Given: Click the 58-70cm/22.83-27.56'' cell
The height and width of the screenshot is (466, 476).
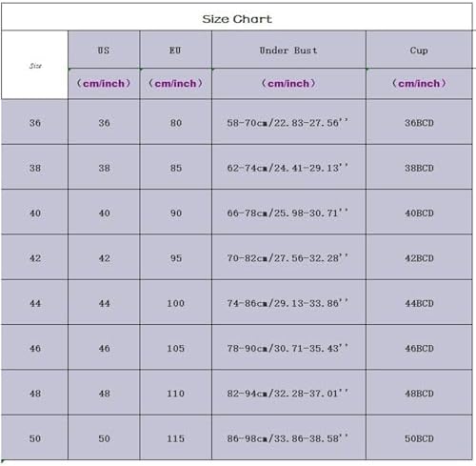Looking at the screenshot, I should [x=288, y=122].
